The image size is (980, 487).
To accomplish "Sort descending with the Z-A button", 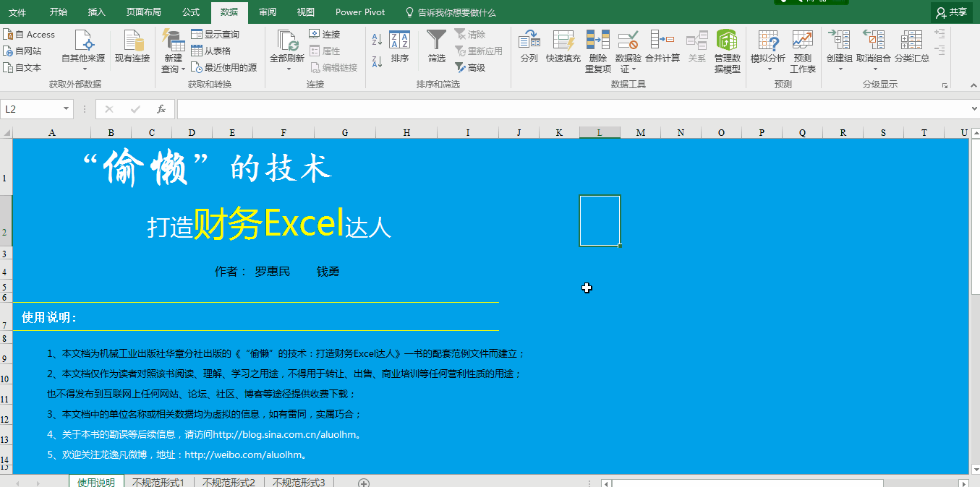I will [x=377, y=61].
